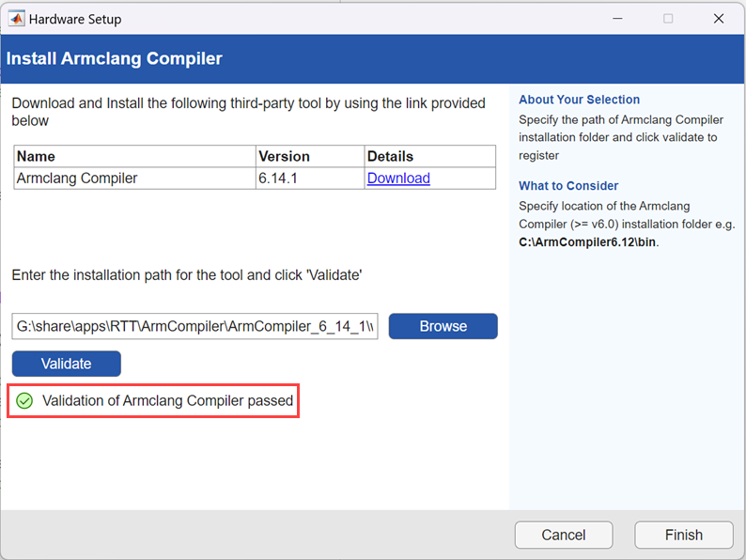746x560 pixels.
Task: Click the Validation of Armclang Compiler passed message
Action: [x=168, y=400]
